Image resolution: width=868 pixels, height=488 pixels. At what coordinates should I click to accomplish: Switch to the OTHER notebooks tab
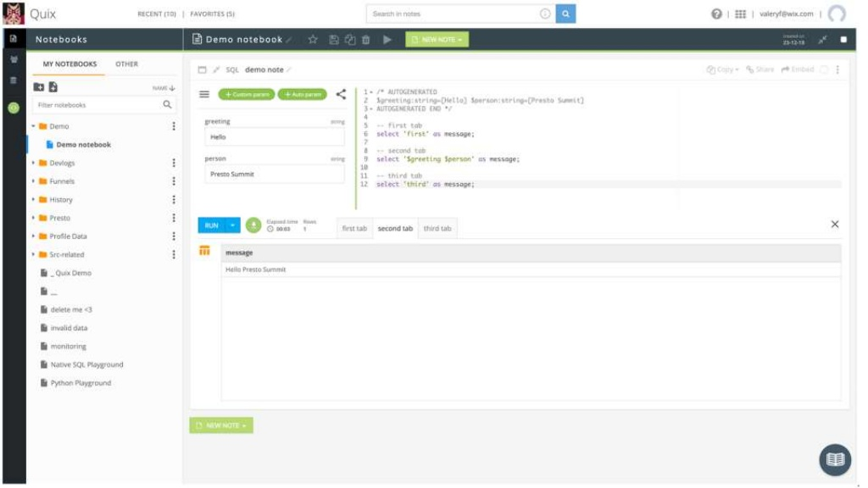126,64
